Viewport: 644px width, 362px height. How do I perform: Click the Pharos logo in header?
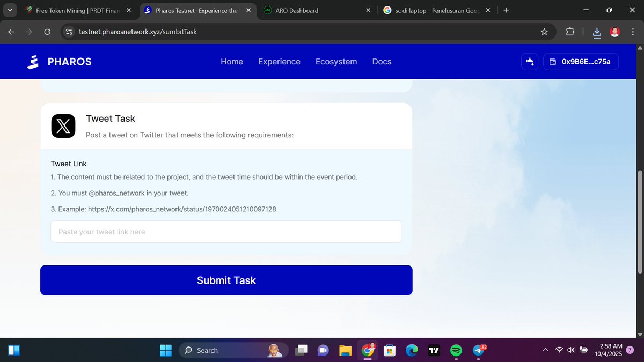[x=59, y=62]
